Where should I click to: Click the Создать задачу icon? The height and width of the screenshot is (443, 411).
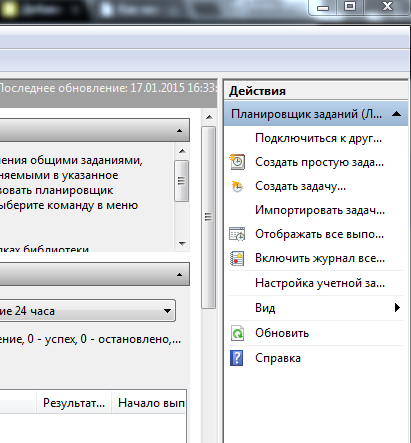237,186
